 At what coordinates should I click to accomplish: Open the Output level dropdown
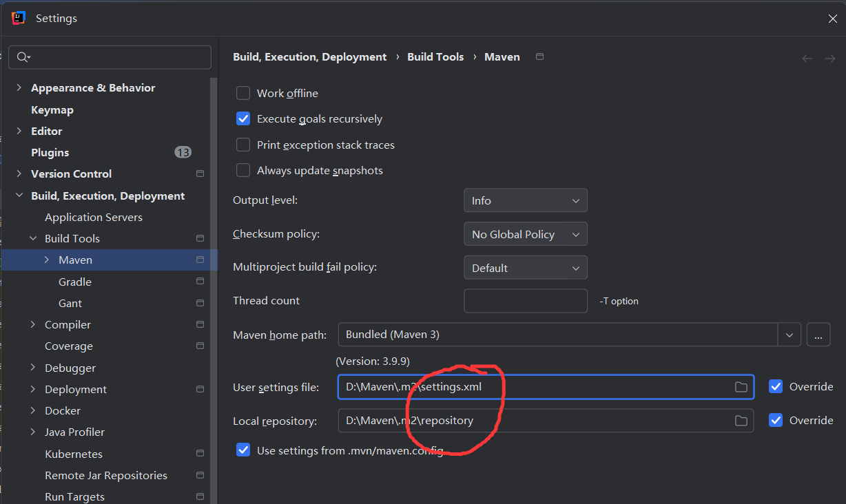coord(526,200)
